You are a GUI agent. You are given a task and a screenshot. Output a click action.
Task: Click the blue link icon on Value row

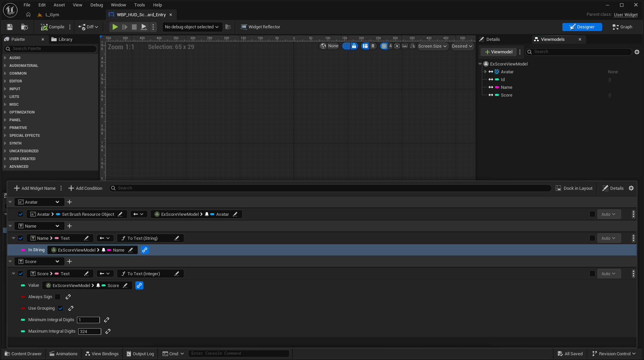(x=139, y=286)
